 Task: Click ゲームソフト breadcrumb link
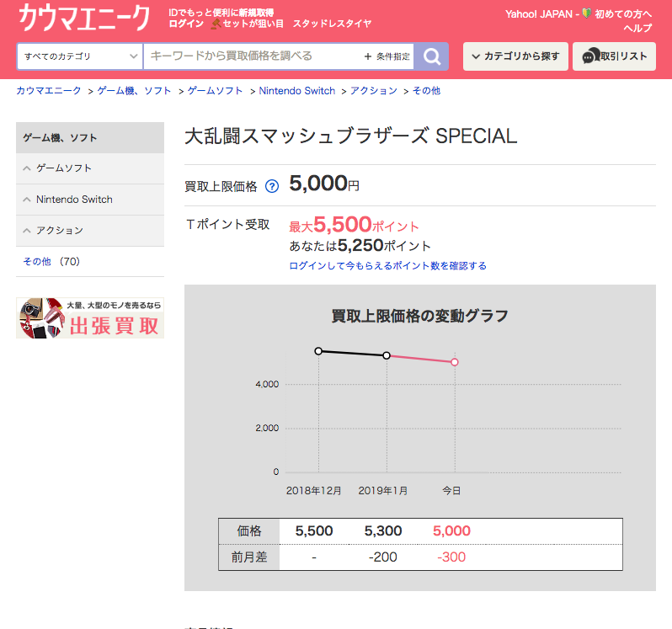pyautogui.click(x=215, y=90)
